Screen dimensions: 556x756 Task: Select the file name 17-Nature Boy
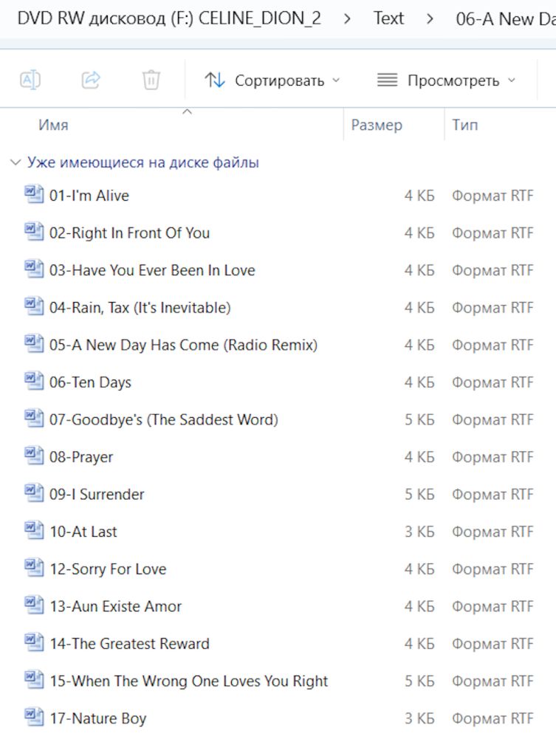pyautogui.click(x=98, y=718)
